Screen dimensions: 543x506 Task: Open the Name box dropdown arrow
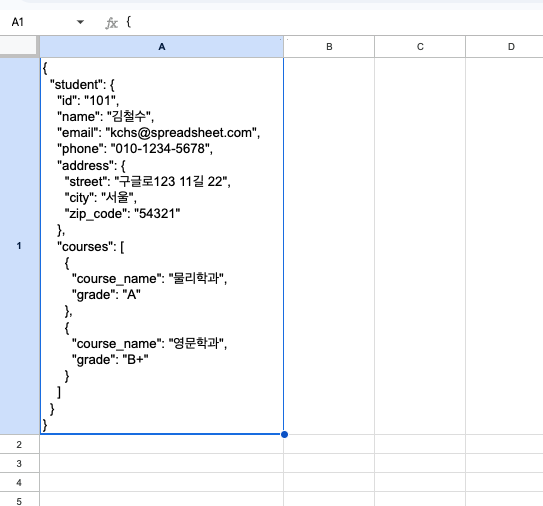[80, 22]
